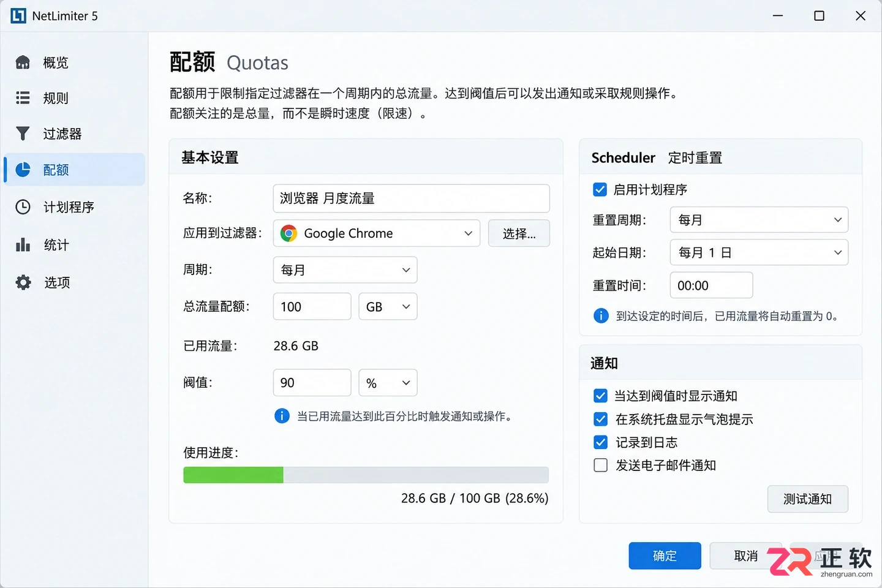
Task: Toggle 在系统托盘显示气泡提示 checkbox
Action: pyautogui.click(x=600, y=419)
